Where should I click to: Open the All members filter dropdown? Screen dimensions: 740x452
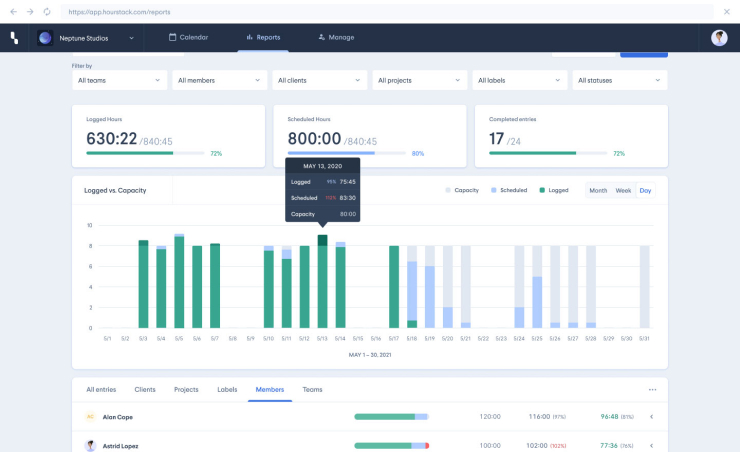pyautogui.click(x=219, y=80)
